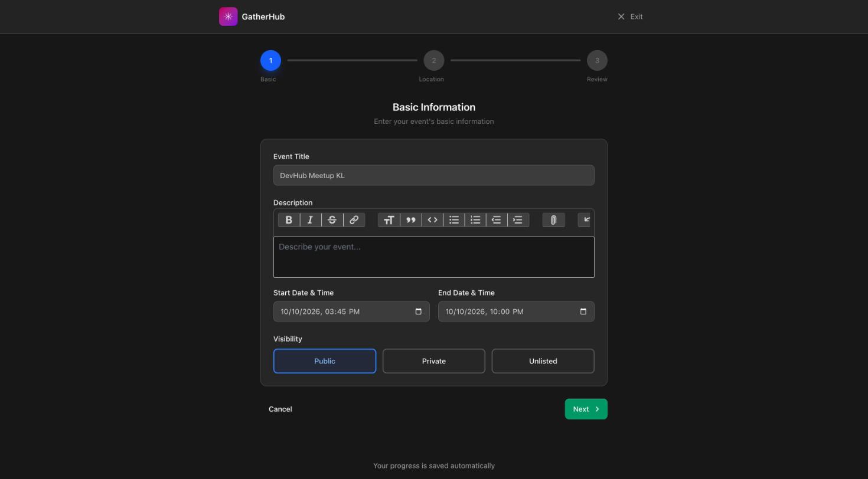Apply italic formatting in description editor
Screen dimensions: 868x479
coord(311,220)
